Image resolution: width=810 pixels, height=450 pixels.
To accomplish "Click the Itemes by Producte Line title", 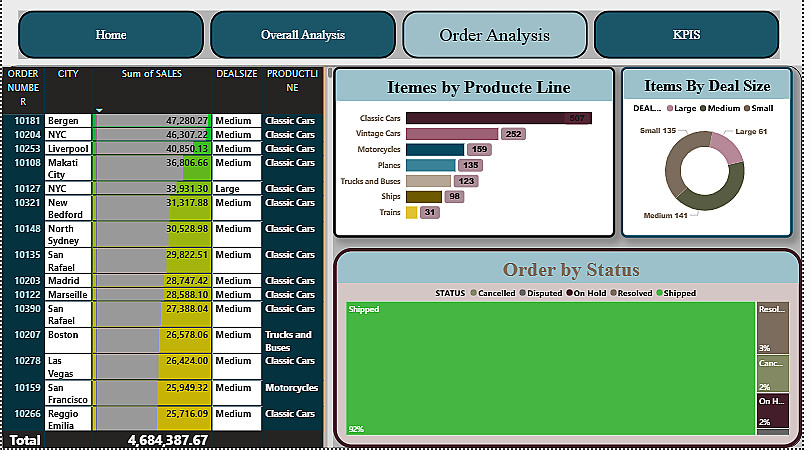I will click(x=478, y=87).
